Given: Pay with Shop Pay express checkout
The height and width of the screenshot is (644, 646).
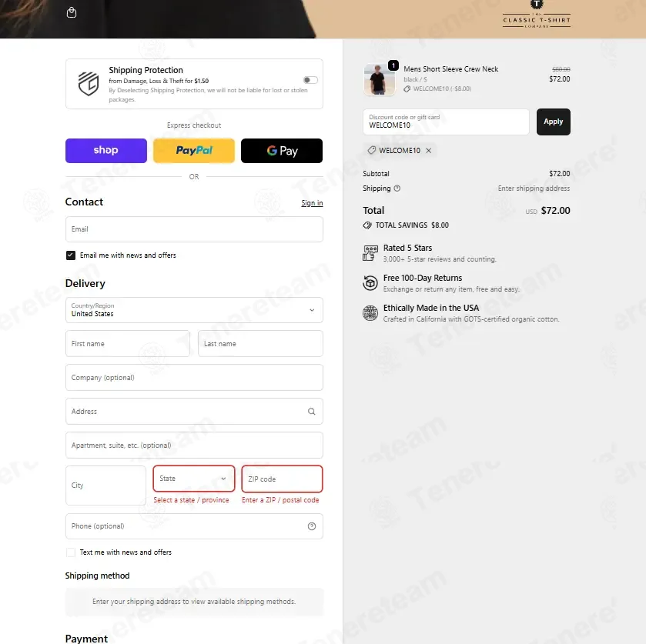Looking at the screenshot, I should tap(106, 151).
